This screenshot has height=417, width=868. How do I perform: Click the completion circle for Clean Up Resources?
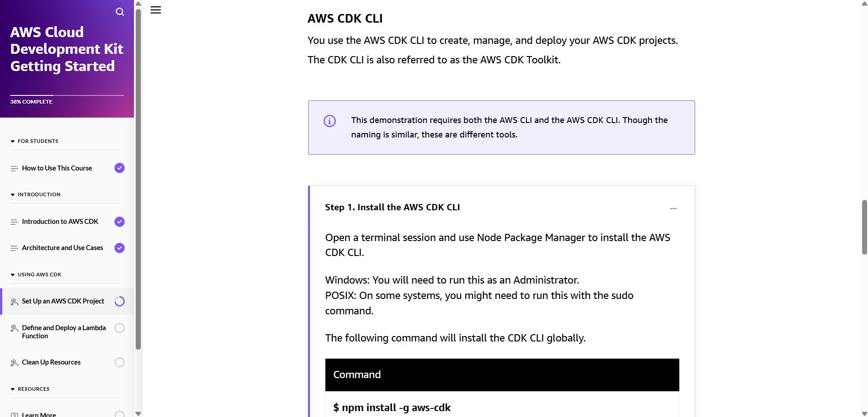pos(119,362)
